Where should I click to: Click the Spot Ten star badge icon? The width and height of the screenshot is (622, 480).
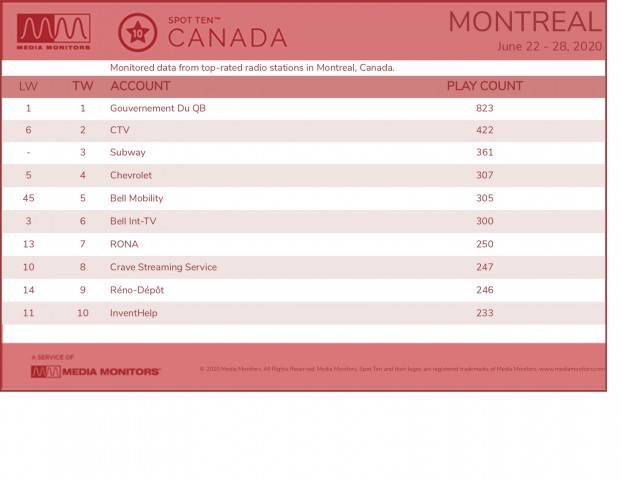pyautogui.click(x=137, y=33)
